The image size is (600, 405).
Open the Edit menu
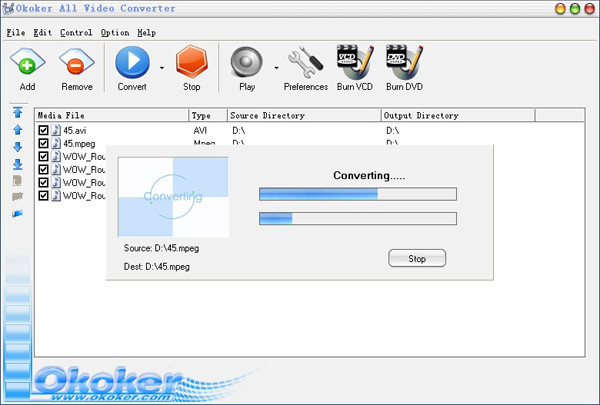click(42, 33)
